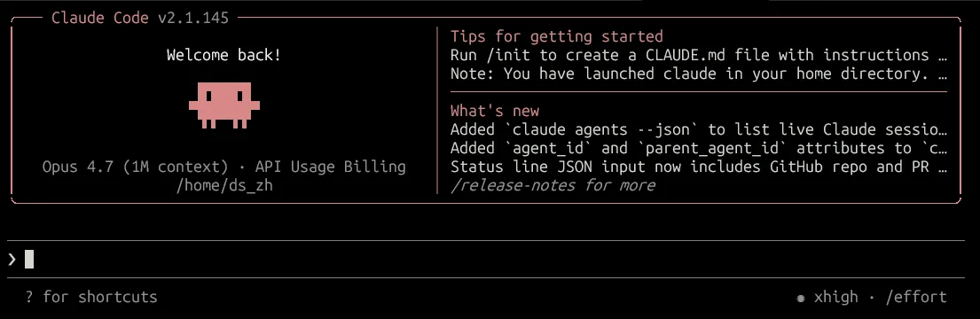
Task: Select the "What's new" heading
Action: tap(494, 111)
